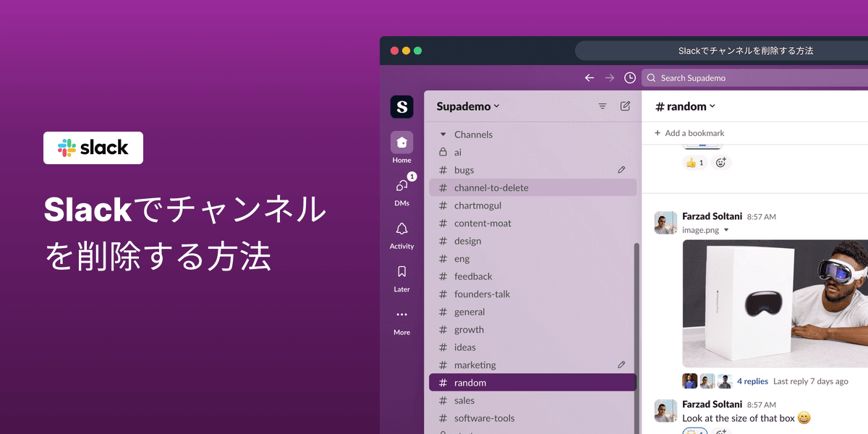
Task: Open the More menu in the sidebar
Action: tap(401, 315)
